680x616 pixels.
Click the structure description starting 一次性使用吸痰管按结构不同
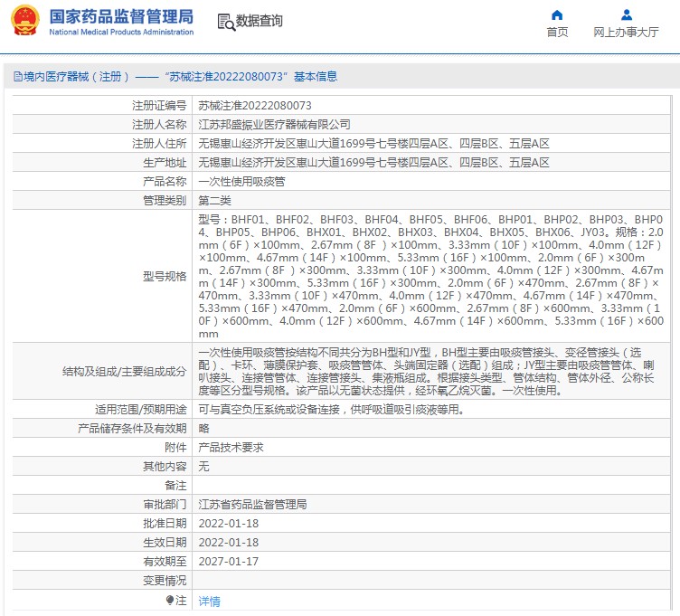click(426, 372)
